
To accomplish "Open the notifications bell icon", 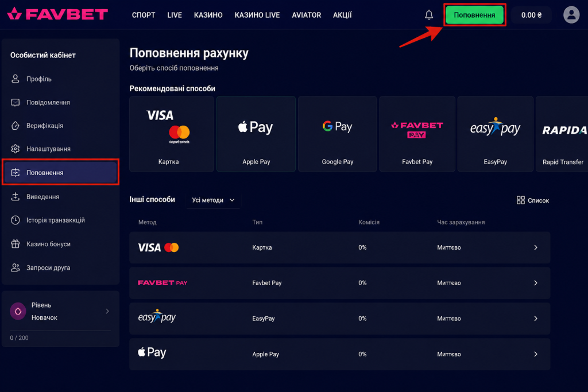I will pos(428,15).
